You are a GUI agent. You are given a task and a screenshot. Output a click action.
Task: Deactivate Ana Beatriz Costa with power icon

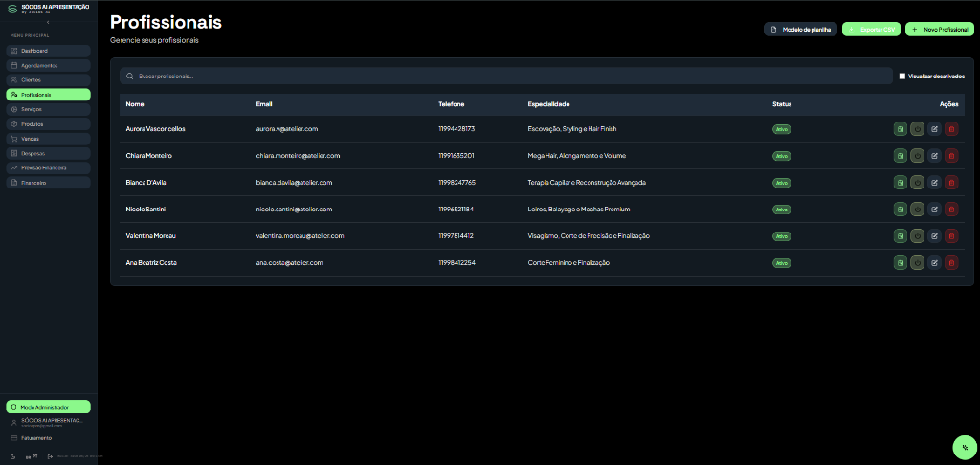917,263
